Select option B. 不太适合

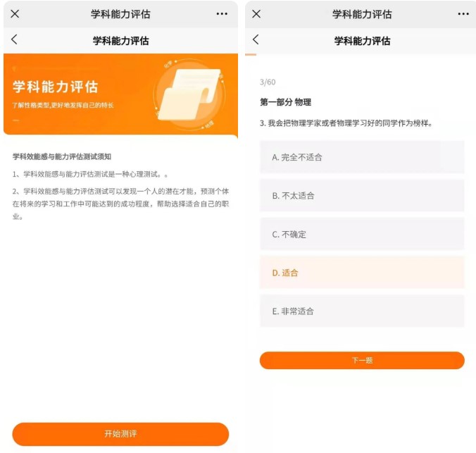pyautogui.click(x=362, y=196)
